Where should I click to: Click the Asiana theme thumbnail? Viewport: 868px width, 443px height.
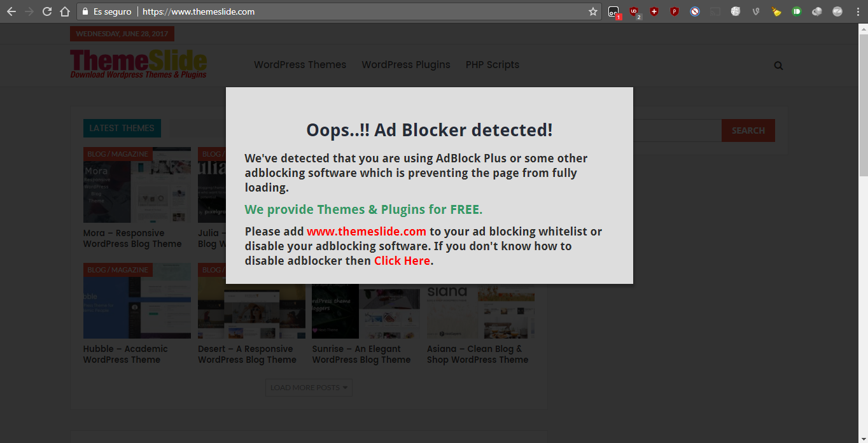480,311
